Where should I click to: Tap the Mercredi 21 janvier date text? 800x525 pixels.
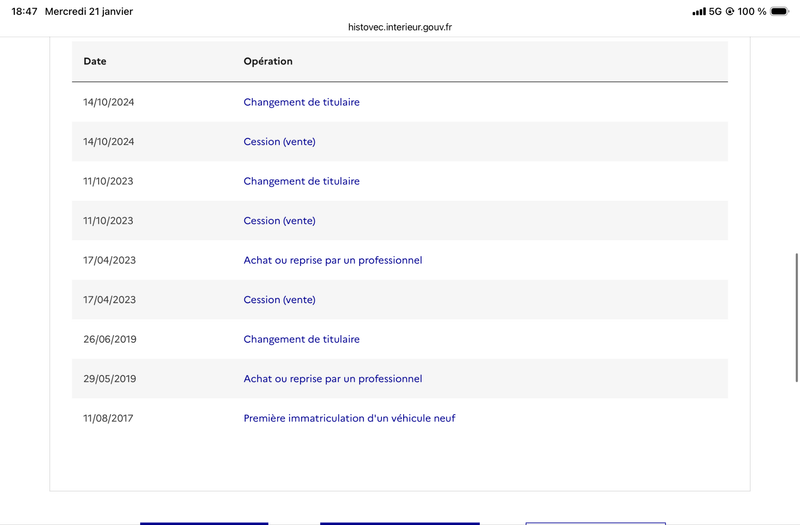pyautogui.click(x=89, y=11)
